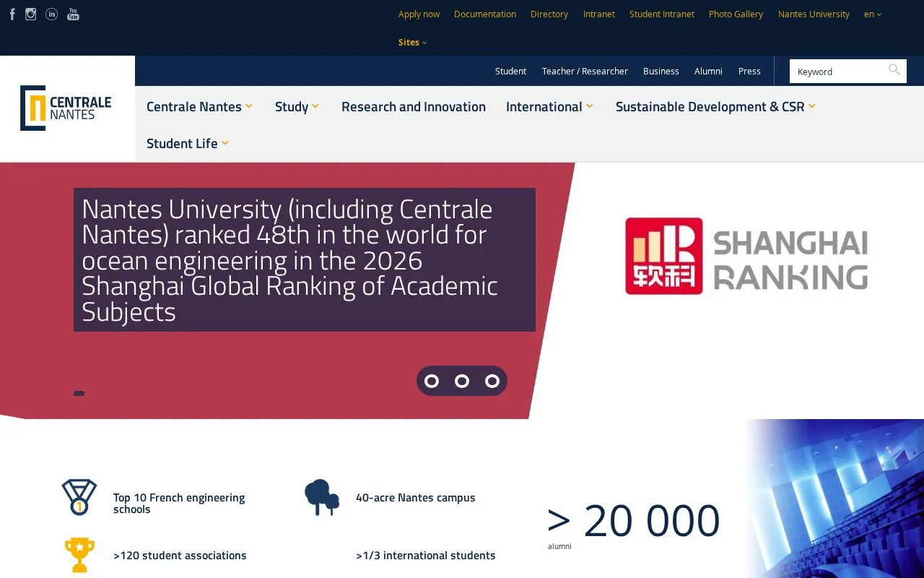Click the Centrale Nantes logo
The width and height of the screenshot is (924, 578).
click(66, 108)
